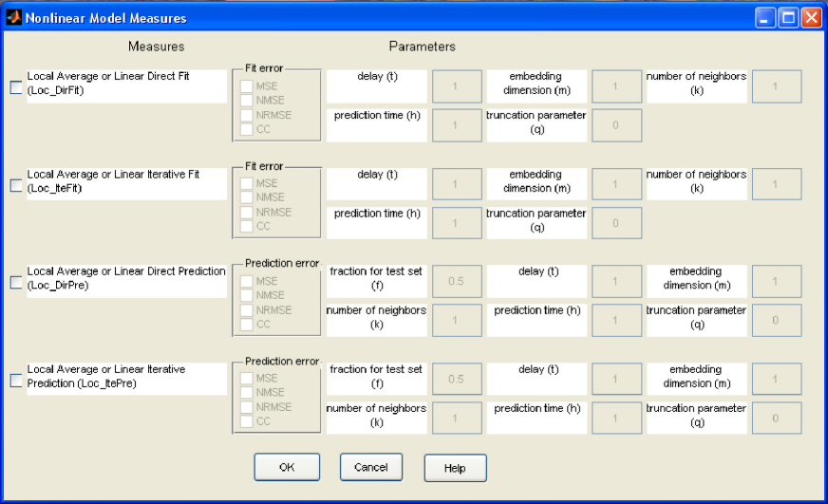The width and height of the screenshot is (828, 504).
Task: Click fraction for test set field for Loc_DirPre
Action: [x=458, y=282]
